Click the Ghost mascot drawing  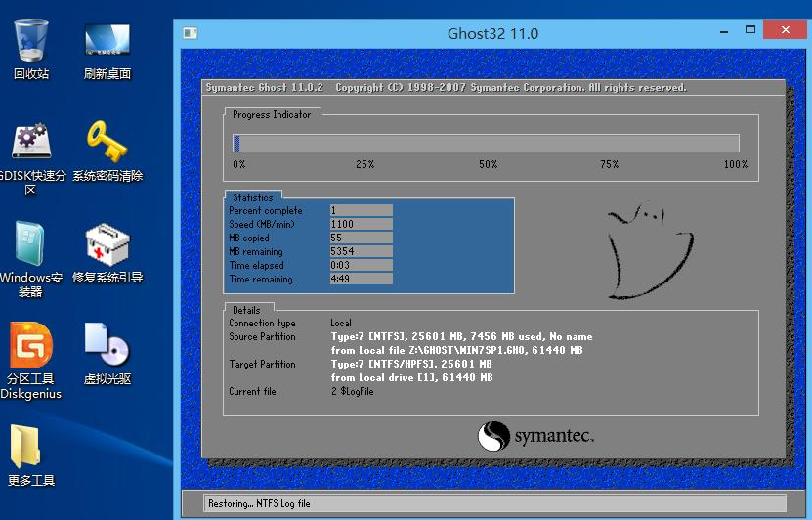point(650,250)
